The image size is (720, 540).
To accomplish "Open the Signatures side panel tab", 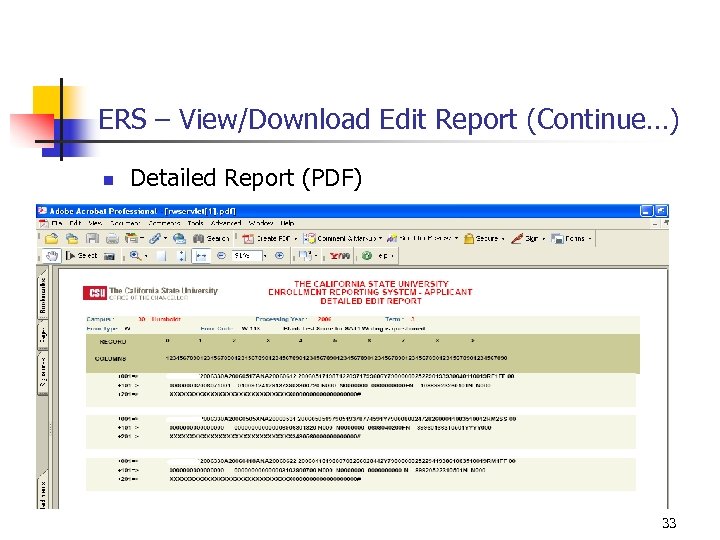I will point(42,373).
